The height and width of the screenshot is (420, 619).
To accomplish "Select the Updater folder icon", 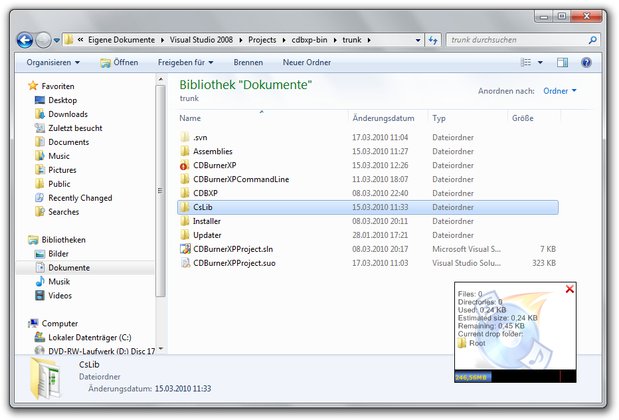I will (x=185, y=235).
